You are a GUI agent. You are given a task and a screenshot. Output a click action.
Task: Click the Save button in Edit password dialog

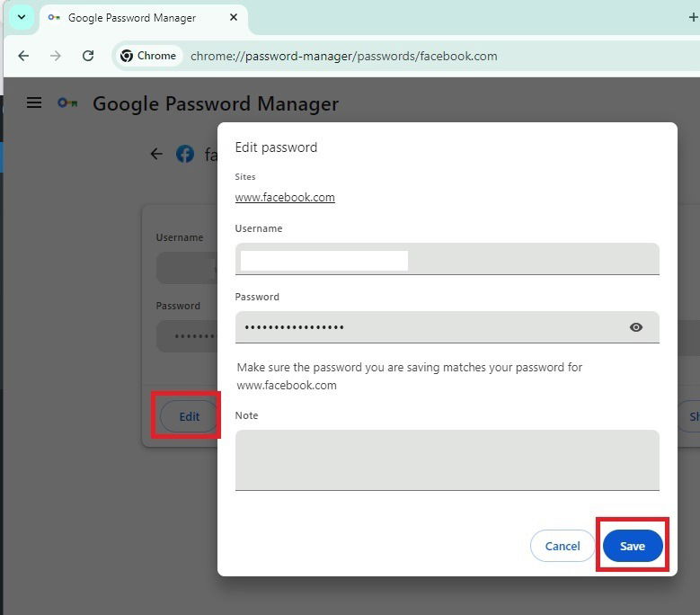click(632, 546)
